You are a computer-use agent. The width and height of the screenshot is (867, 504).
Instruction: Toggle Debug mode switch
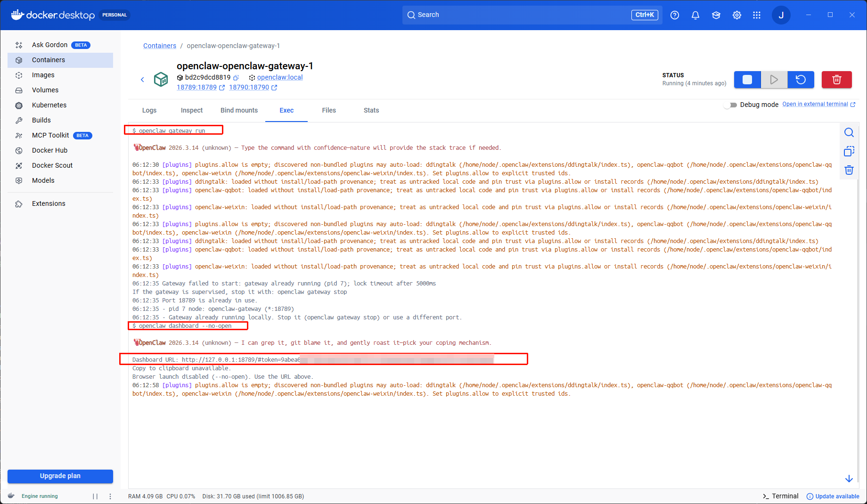730,105
